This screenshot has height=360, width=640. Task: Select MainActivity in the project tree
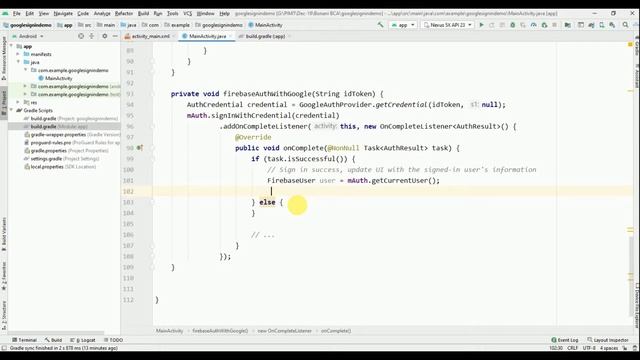pos(55,78)
